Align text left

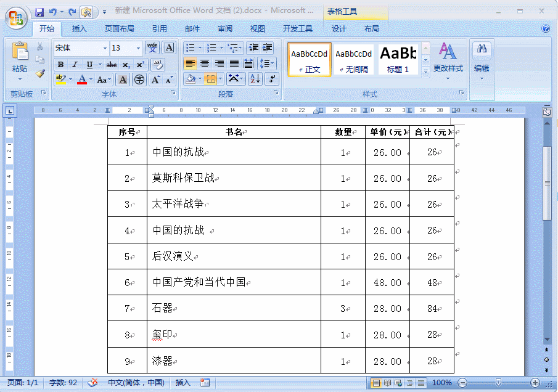click(x=191, y=63)
